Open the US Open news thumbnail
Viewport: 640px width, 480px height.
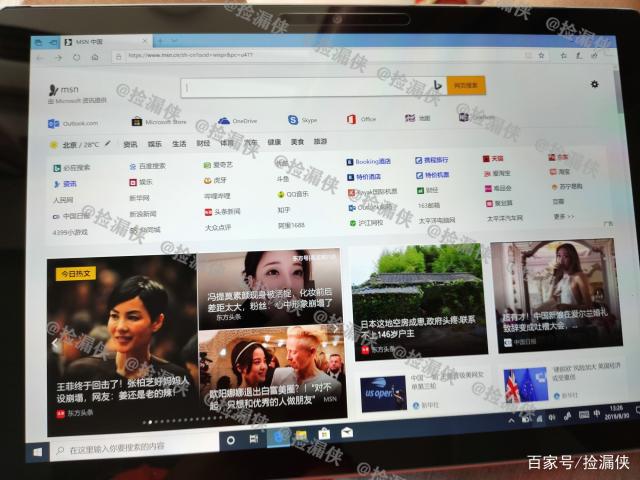tap(383, 393)
